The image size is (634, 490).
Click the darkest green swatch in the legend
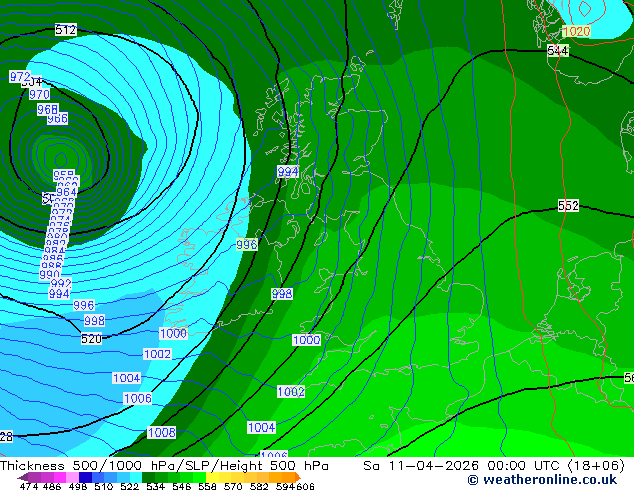click(148, 477)
